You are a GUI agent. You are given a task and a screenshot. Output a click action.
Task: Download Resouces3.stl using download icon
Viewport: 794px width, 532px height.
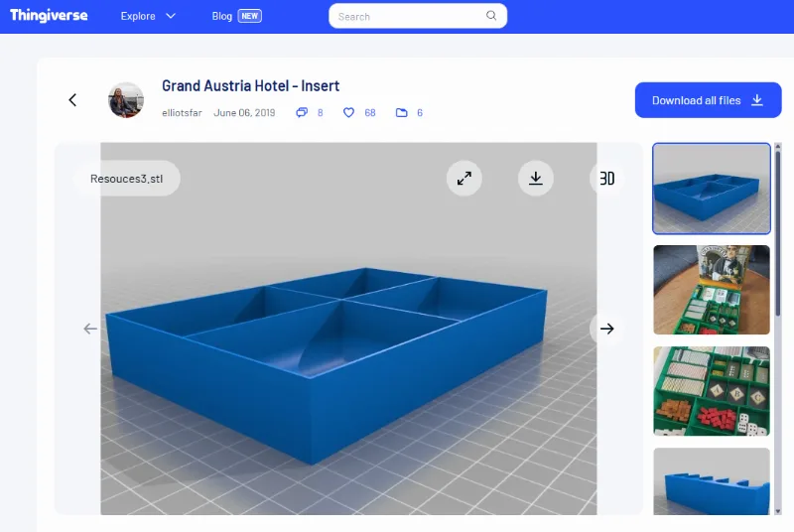[536, 179]
